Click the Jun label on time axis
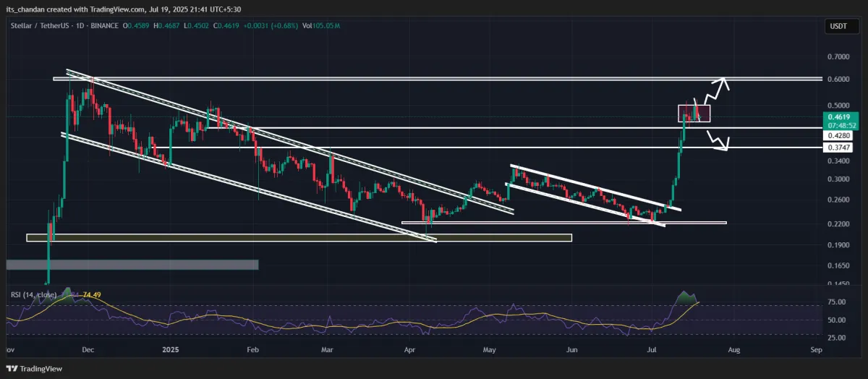Image resolution: width=868 pixels, height=379 pixels. 571,349
